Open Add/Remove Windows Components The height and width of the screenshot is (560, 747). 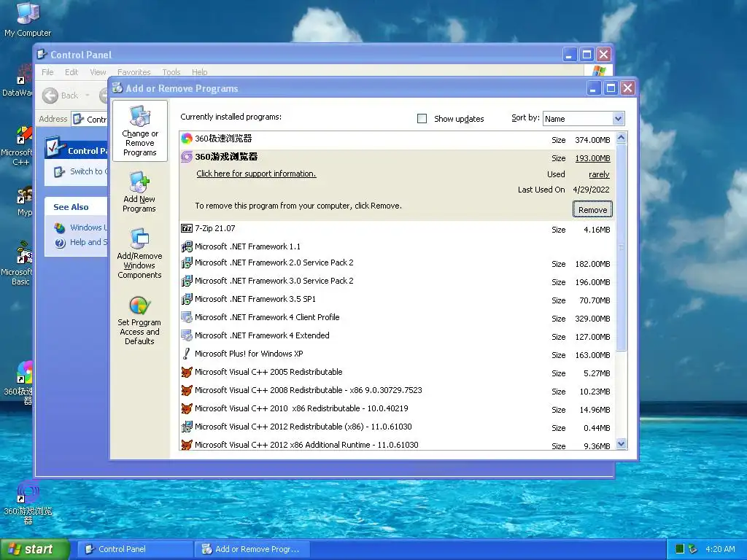pos(139,253)
